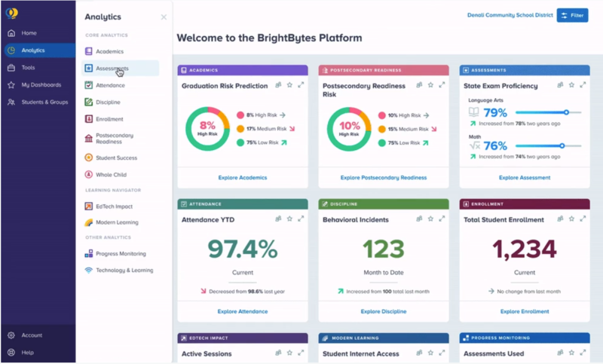603x364 pixels.
Task: Select the Attendance icon in Core Analytics
Action: (x=89, y=86)
